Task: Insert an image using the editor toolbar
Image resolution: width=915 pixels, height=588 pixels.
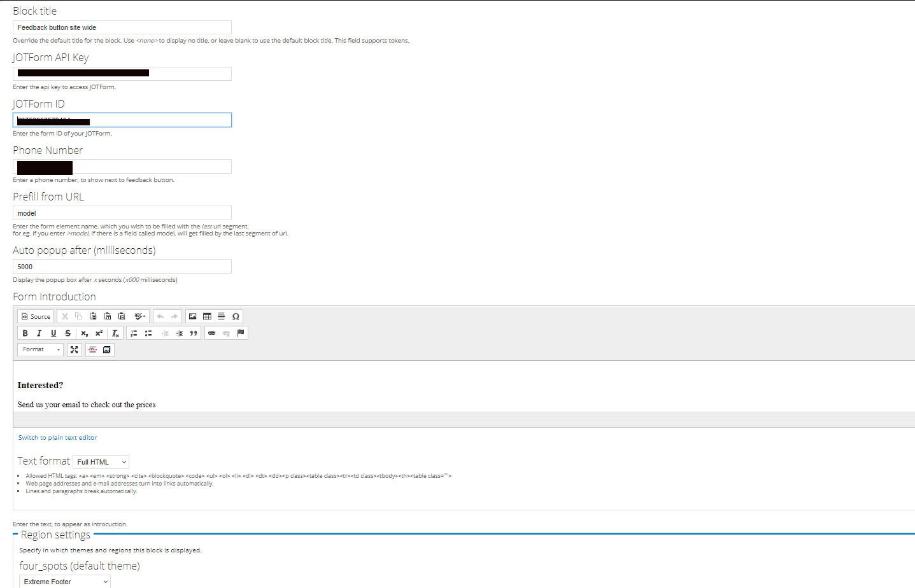Action: 193,316
